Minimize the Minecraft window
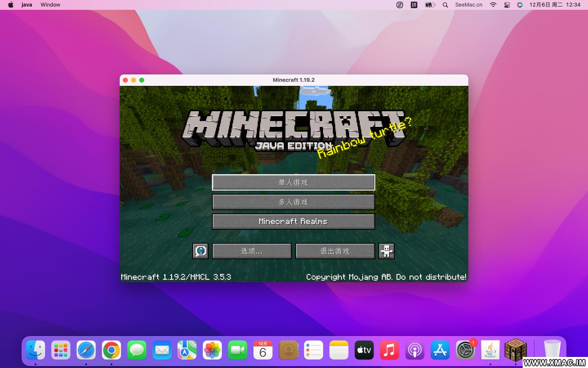Image resolution: width=588 pixels, height=368 pixels. (x=134, y=80)
